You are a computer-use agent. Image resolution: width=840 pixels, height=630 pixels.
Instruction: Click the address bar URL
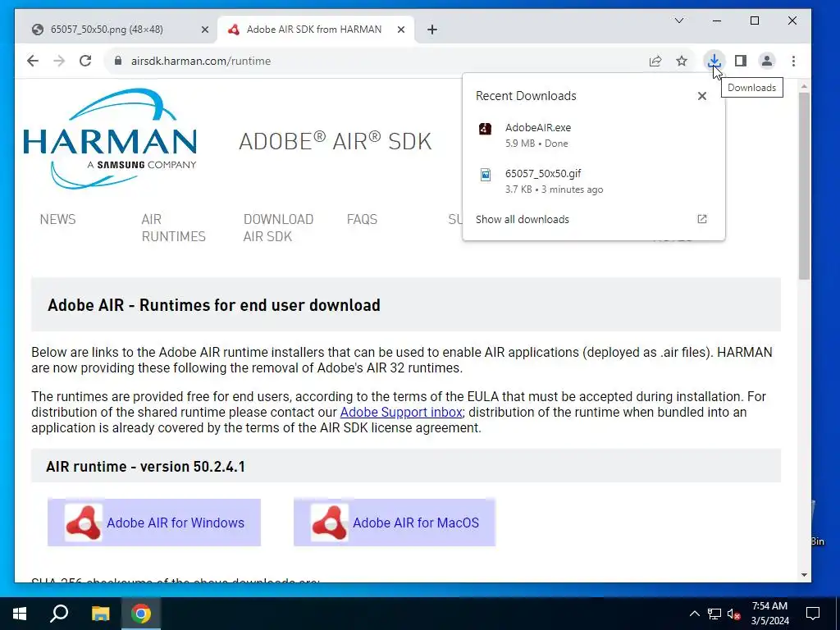[200, 61]
